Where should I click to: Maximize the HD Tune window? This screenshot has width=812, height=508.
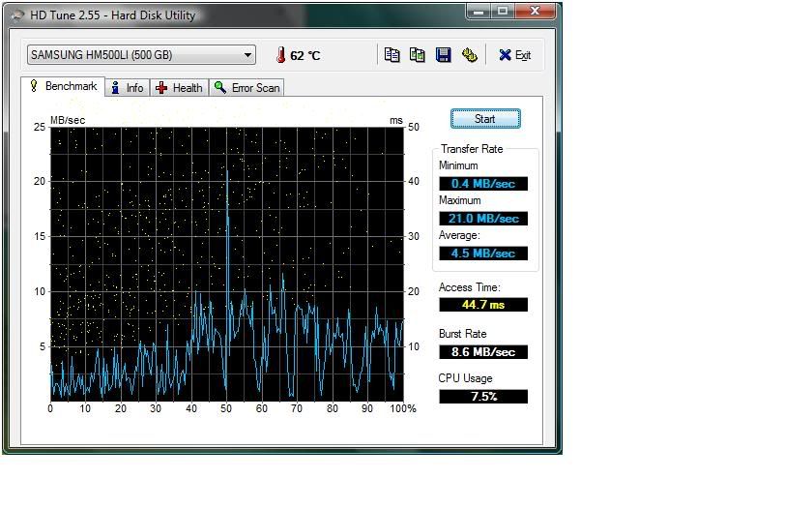coord(503,11)
